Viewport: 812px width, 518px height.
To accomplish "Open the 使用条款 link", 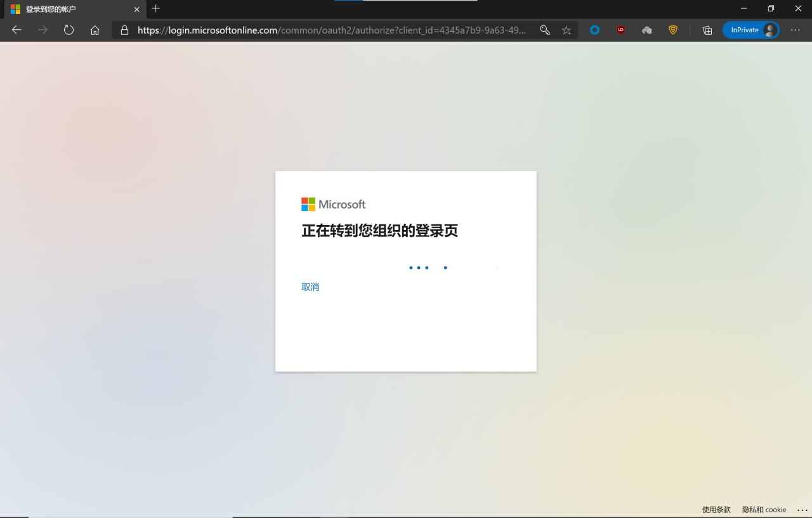I will [716, 510].
